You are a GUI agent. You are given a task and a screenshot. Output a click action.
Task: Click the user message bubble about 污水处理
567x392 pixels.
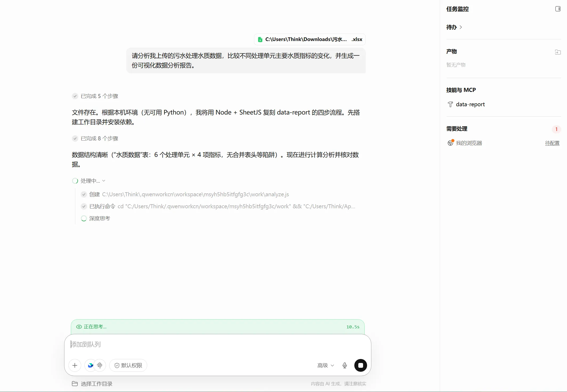pyautogui.click(x=246, y=60)
